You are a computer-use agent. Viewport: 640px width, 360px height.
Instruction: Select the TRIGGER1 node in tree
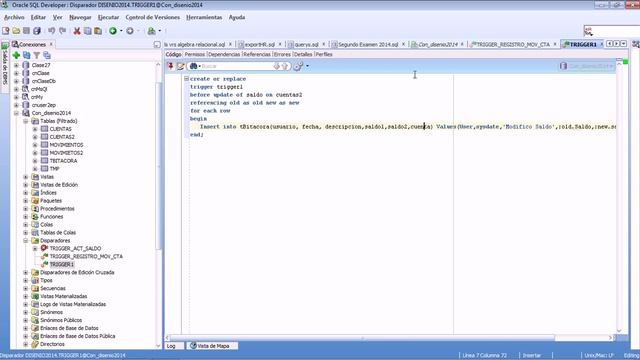(x=62, y=264)
